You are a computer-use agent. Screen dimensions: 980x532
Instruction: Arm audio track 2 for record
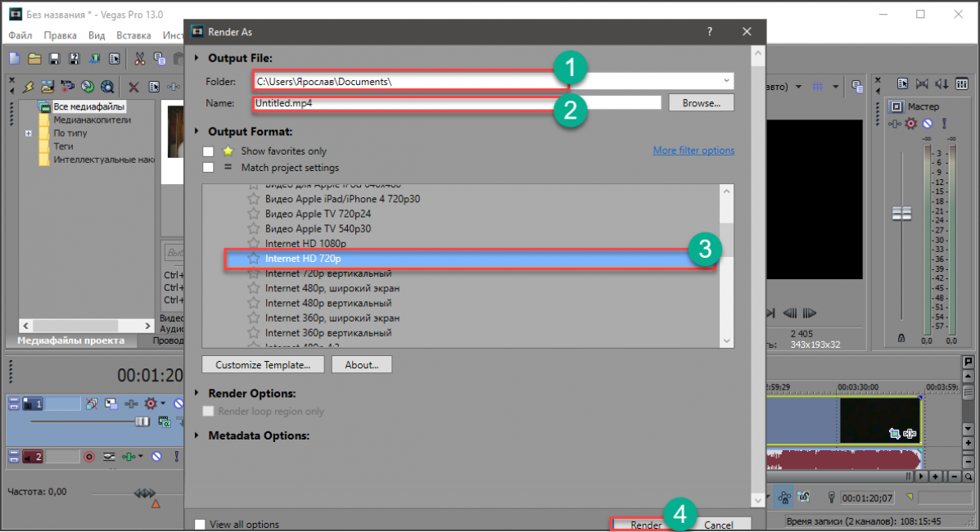click(x=89, y=457)
